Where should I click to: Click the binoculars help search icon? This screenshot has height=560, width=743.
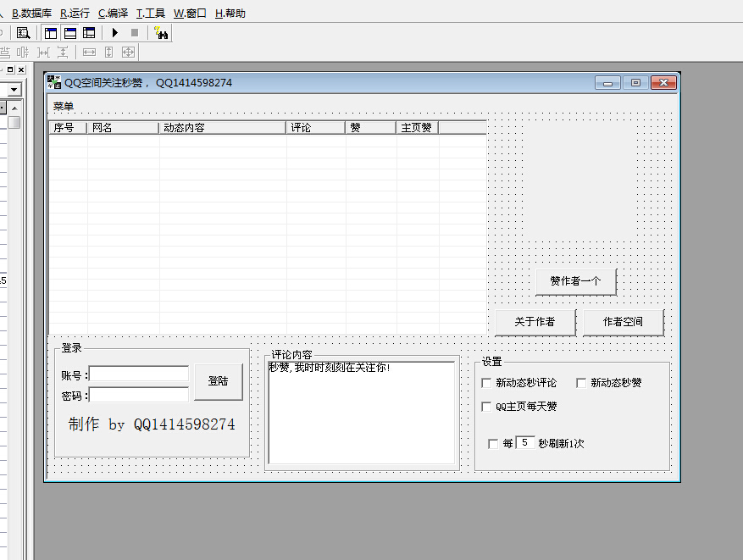(161, 33)
